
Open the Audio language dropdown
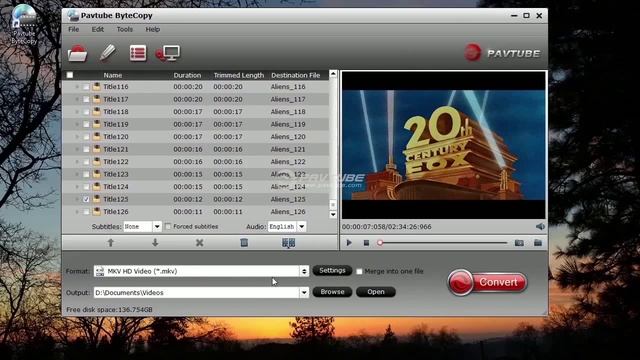pyautogui.click(x=302, y=227)
